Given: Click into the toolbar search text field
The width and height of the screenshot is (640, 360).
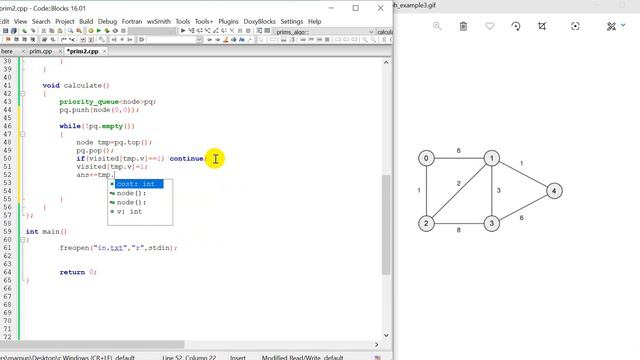Looking at the screenshot, I should tap(171, 40).
